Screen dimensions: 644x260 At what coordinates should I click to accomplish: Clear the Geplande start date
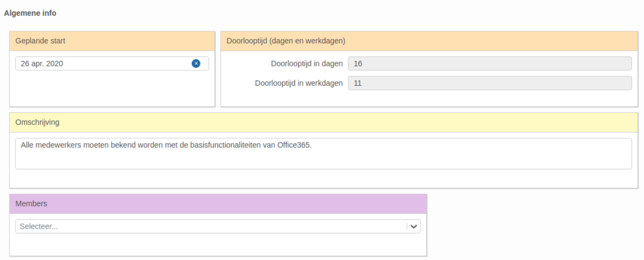[196, 63]
